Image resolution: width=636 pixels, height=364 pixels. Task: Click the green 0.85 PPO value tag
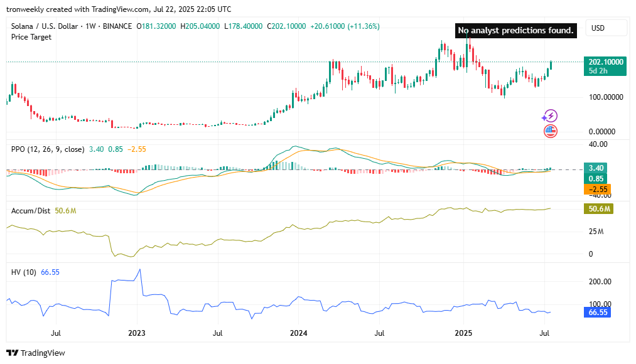[x=596, y=179]
